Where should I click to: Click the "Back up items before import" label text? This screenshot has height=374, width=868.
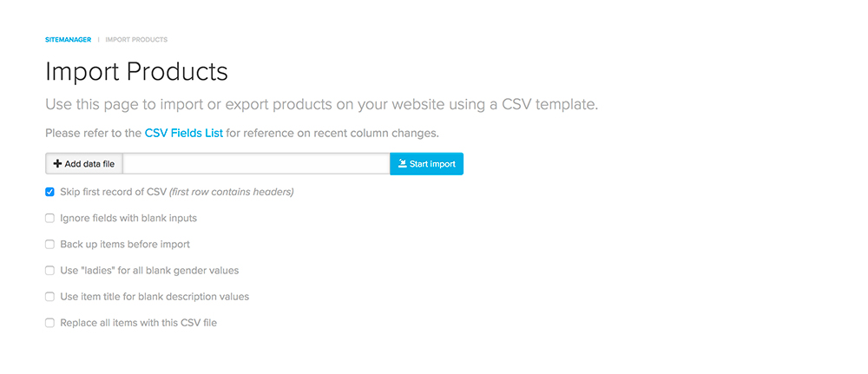click(125, 244)
